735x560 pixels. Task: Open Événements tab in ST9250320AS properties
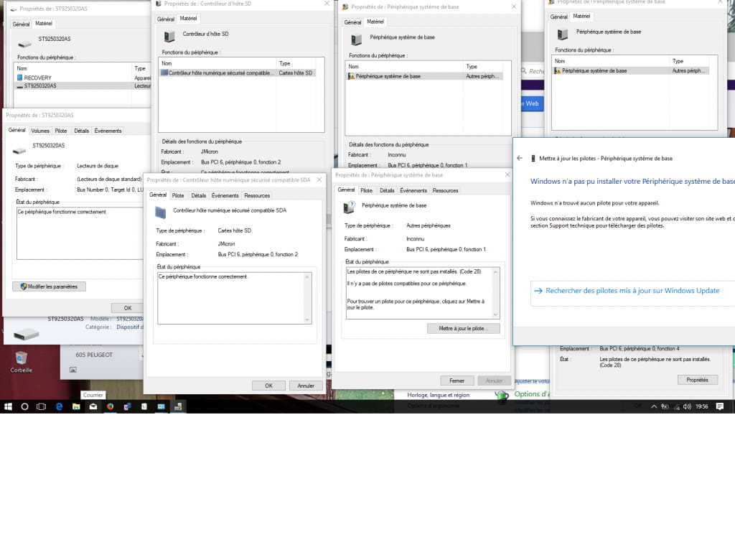click(108, 131)
